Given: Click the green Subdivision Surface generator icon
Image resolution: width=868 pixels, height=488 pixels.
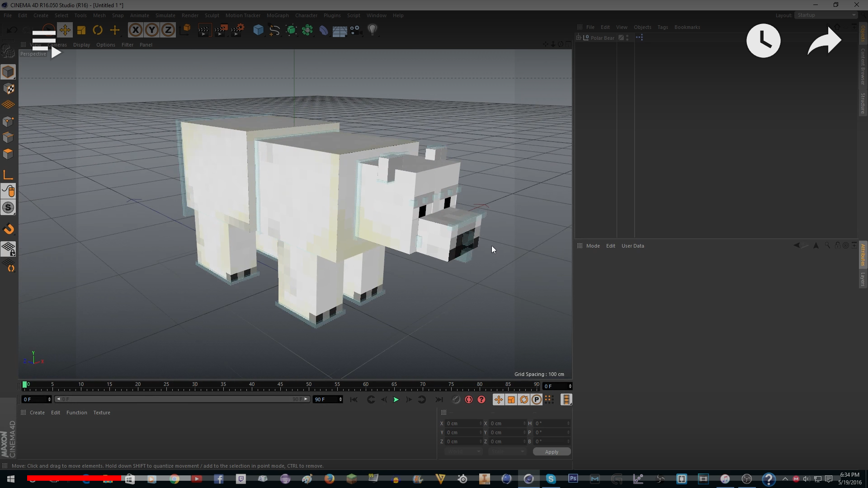Looking at the screenshot, I should click(291, 30).
